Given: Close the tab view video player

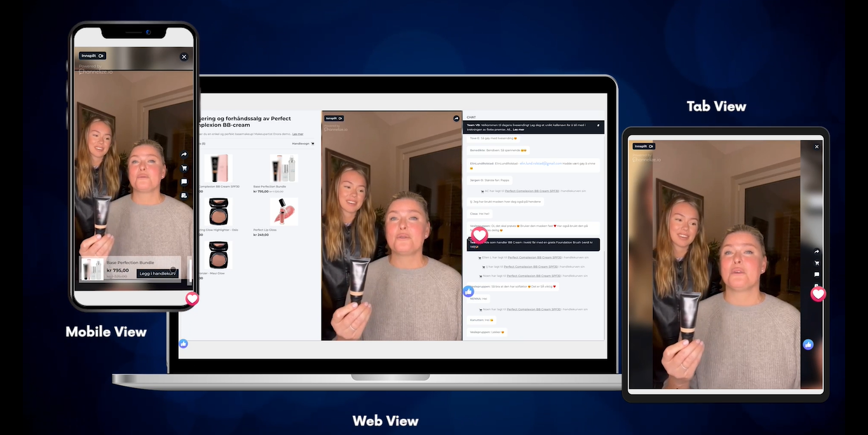Looking at the screenshot, I should tap(817, 147).
